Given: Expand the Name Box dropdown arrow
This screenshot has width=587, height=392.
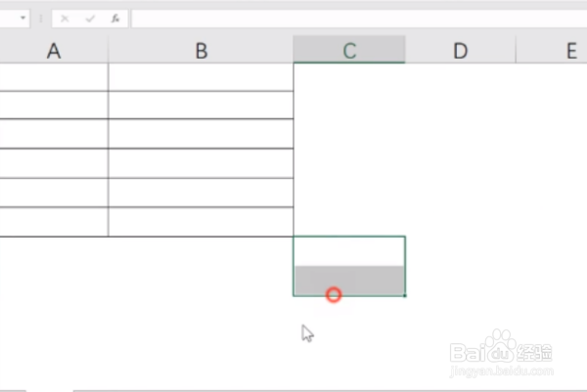Looking at the screenshot, I should (x=23, y=18).
